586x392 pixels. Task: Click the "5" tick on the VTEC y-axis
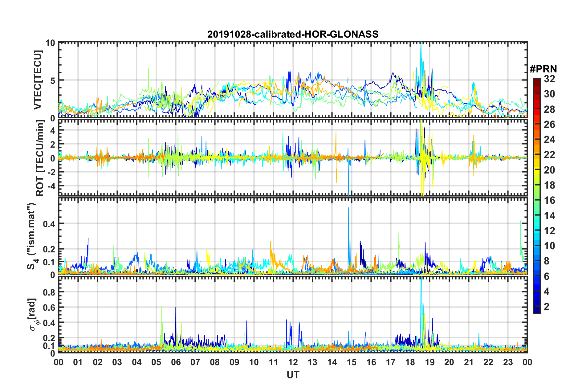click(53, 80)
